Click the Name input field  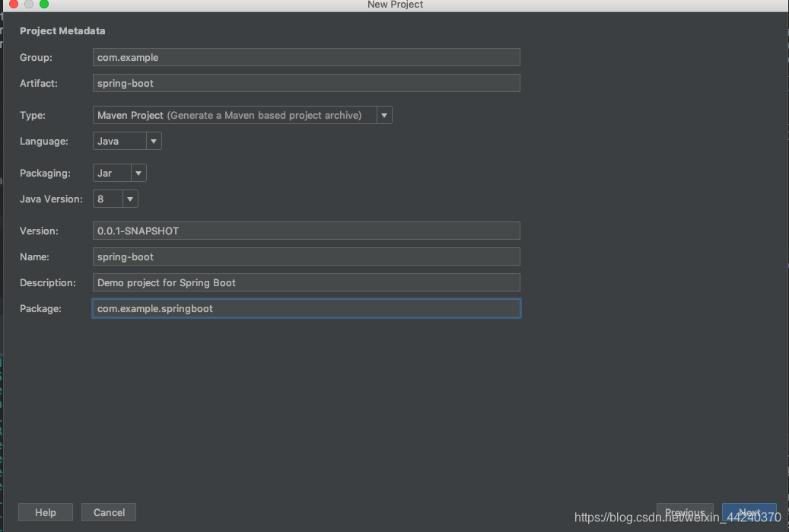(x=306, y=256)
